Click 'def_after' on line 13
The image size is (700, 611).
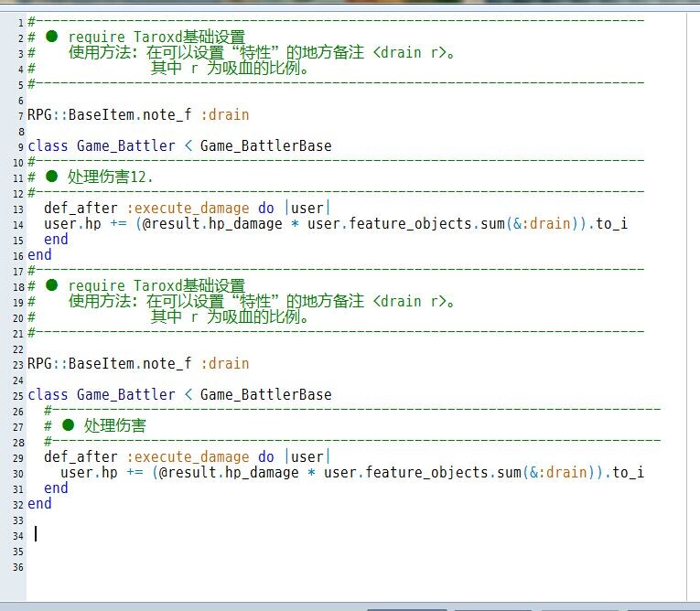click(81, 208)
